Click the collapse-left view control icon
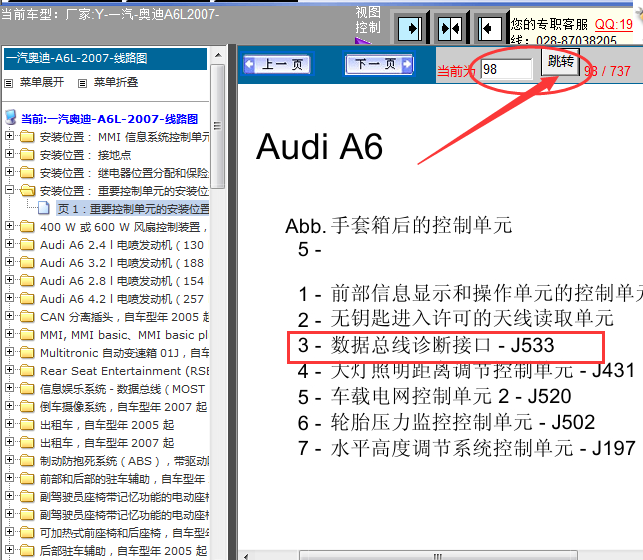 tap(490, 29)
